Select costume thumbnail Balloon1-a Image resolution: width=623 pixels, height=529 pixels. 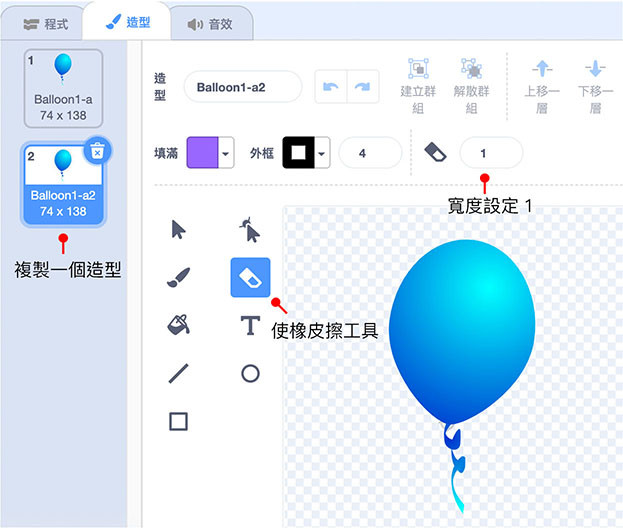pos(63,88)
